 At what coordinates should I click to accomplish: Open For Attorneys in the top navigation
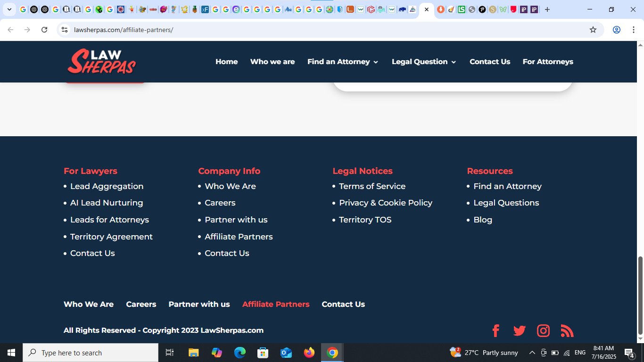(x=548, y=62)
